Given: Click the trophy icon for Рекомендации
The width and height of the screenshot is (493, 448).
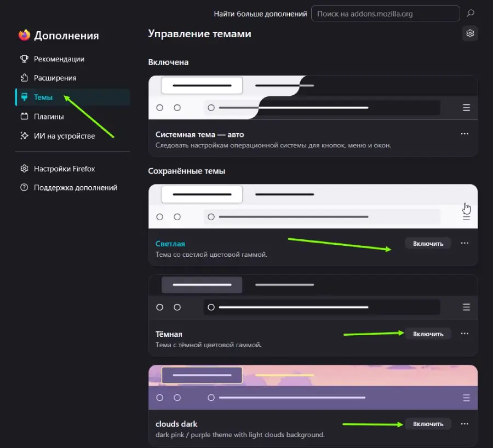Looking at the screenshot, I should [24, 59].
